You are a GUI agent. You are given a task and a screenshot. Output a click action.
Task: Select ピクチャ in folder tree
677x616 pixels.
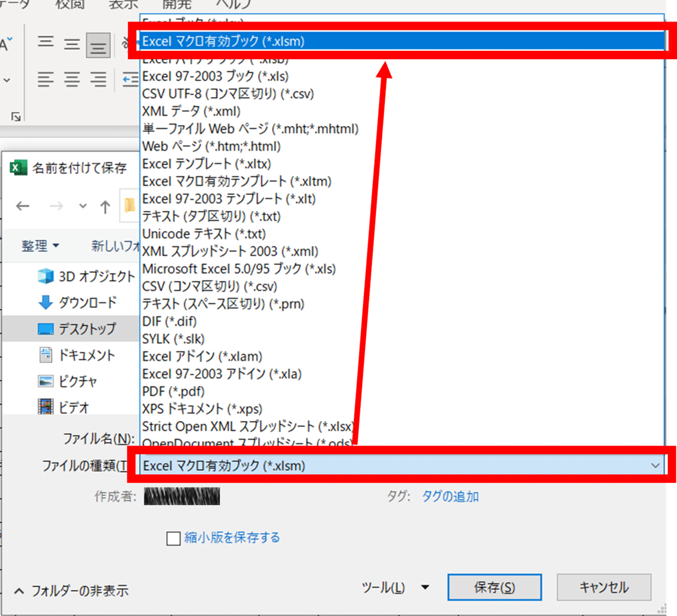(x=67, y=381)
